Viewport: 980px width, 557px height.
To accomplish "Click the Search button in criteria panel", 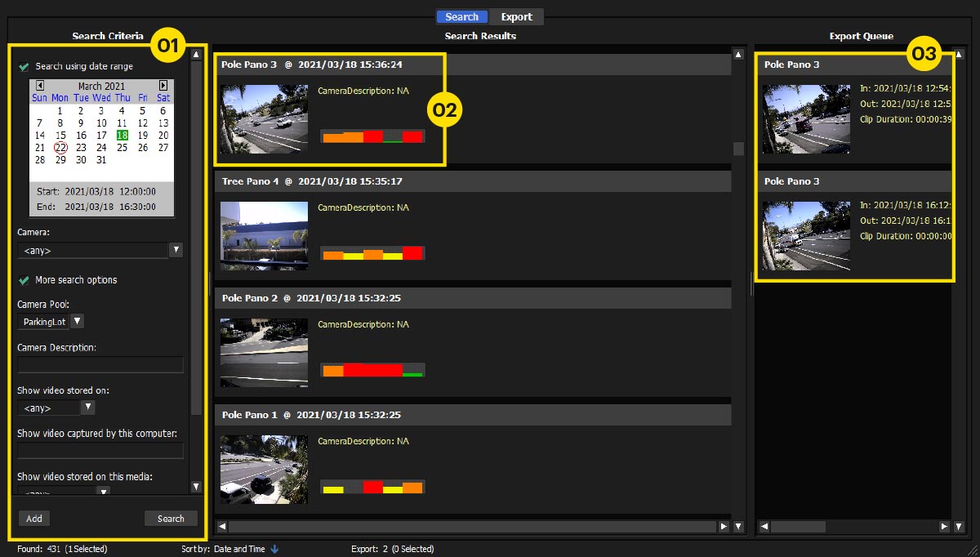I will [171, 519].
